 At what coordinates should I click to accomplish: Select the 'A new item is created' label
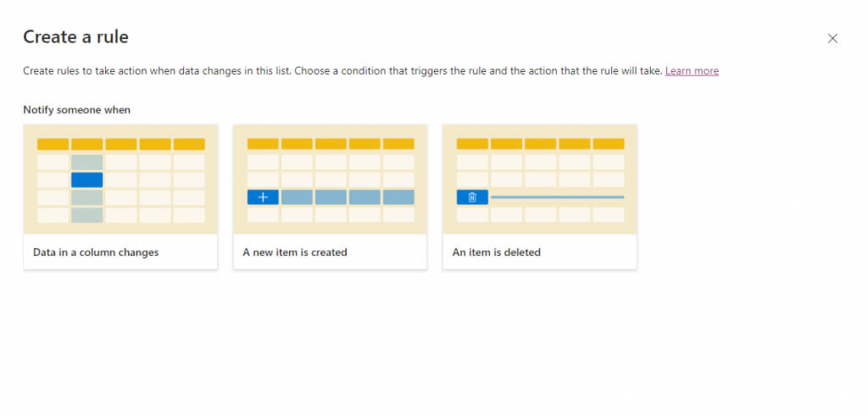pos(295,252)
